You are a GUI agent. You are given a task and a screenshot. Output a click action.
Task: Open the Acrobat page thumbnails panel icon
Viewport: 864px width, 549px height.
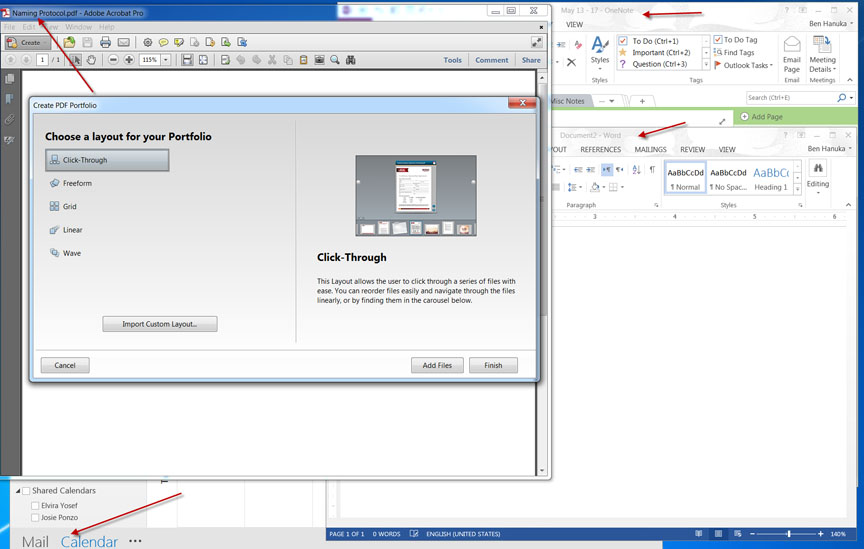pyautogui.click(x=9, y=79)
